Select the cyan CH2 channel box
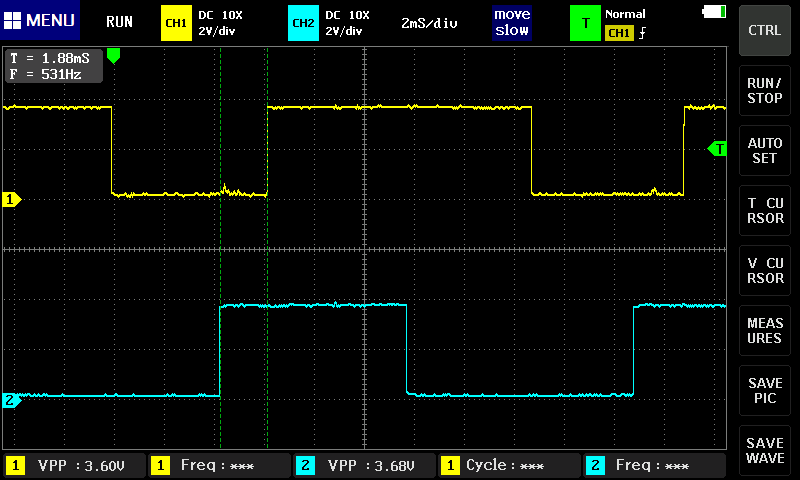 303,23
